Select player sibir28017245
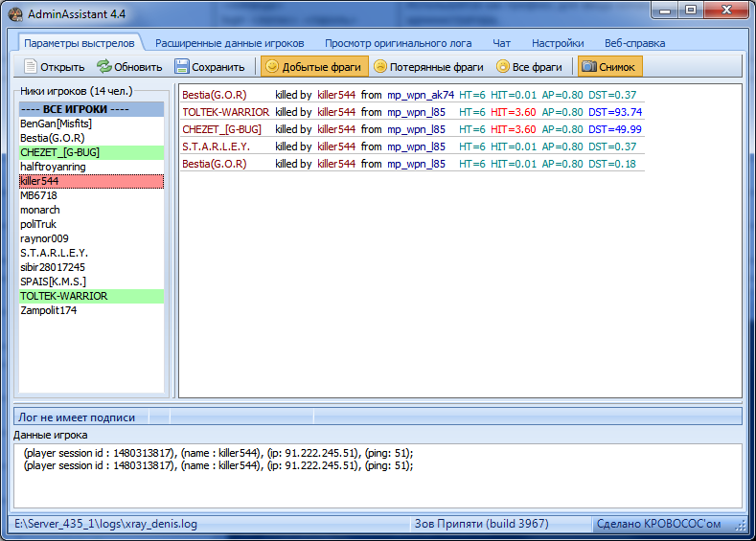This screenshot has width=756, height=541. (x=91, y=267)
